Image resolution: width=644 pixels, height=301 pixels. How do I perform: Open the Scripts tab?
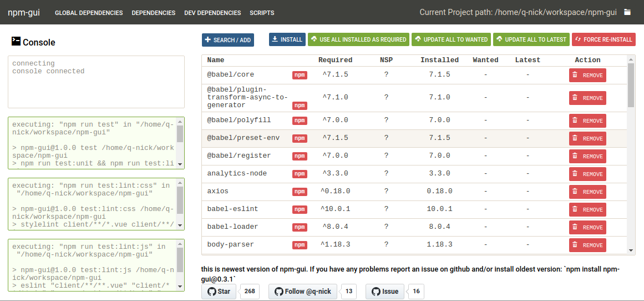(x=262, y=13)
